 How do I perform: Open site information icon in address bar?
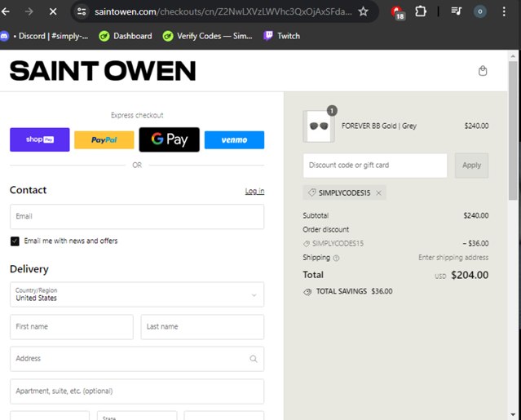click(x=82, y=11)
